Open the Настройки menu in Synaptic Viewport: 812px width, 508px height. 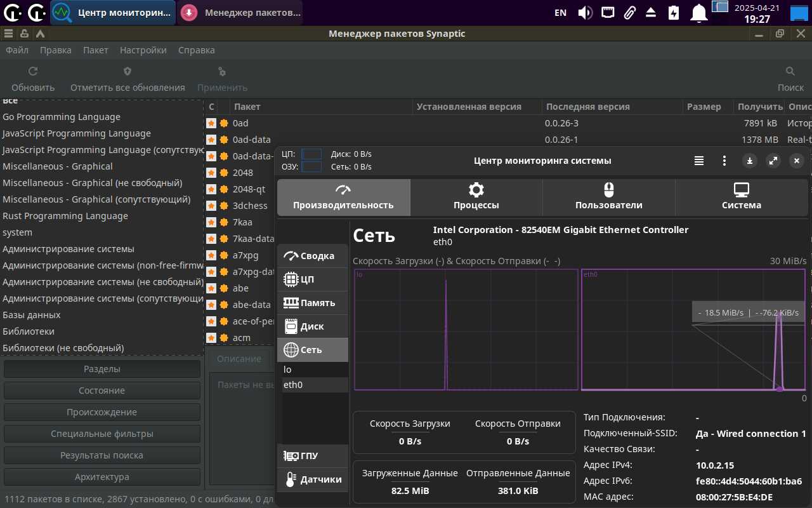click(143, 50)
